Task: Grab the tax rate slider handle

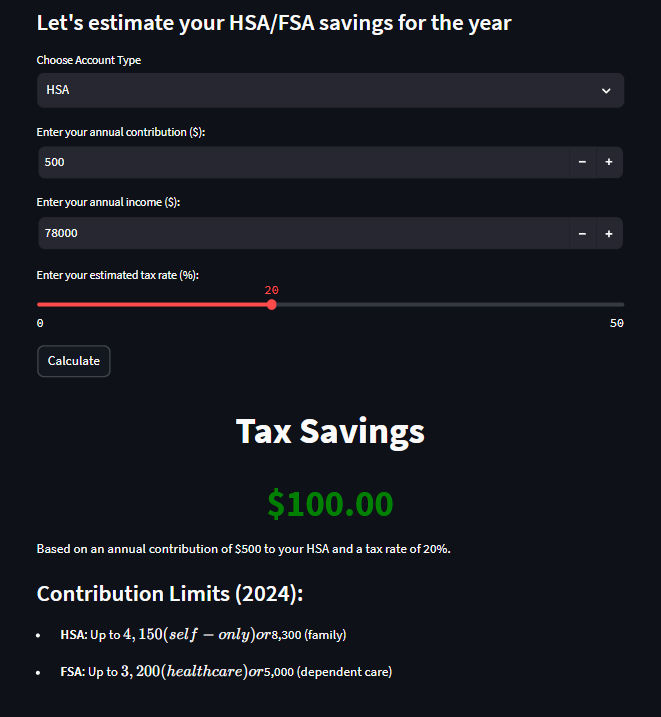Action: tap(272, 305)
